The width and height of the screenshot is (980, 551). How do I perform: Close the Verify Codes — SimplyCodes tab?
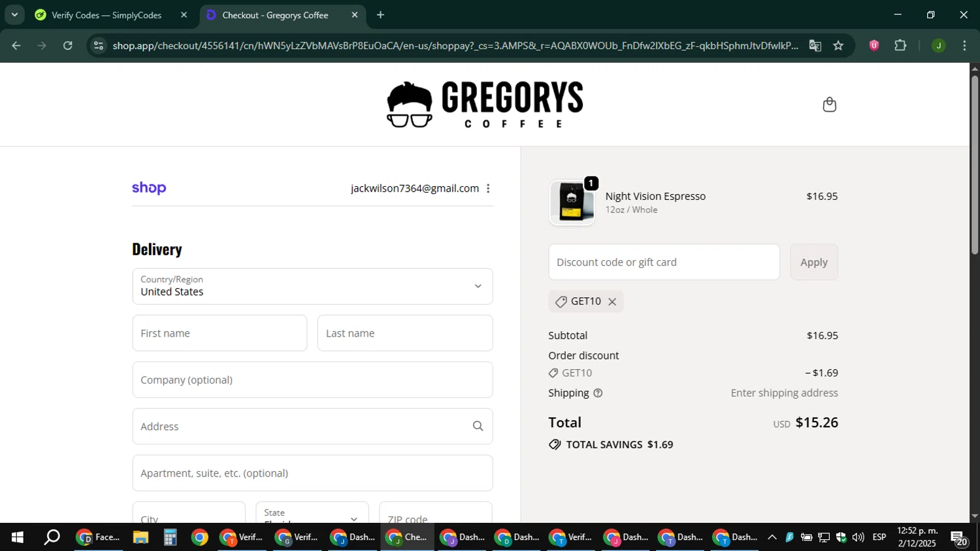click(x=184, y=15)
